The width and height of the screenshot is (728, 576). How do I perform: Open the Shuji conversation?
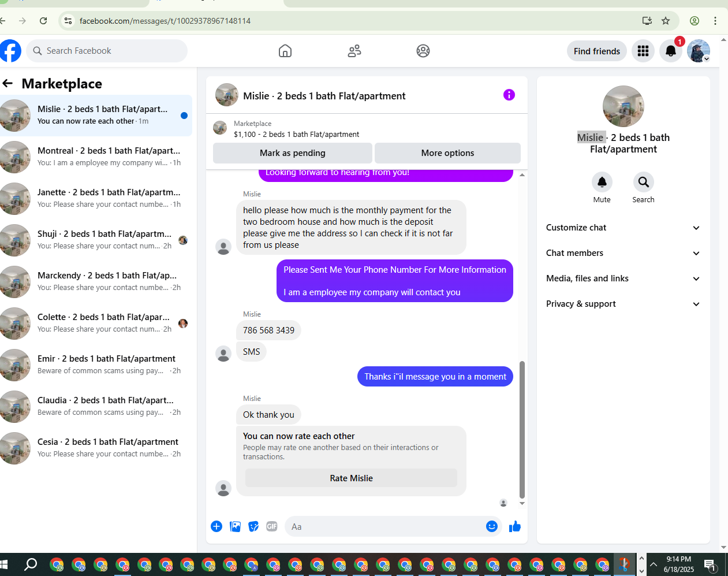pyautogui.click(x=96, y=240)
